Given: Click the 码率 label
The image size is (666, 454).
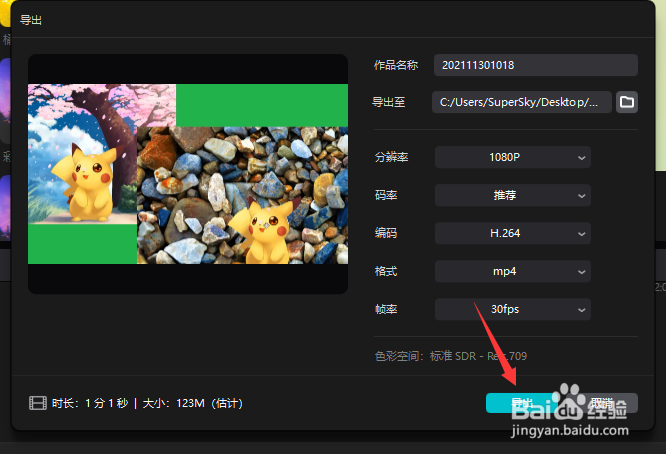Looking at the screenshot, I should (x=386, y=195).
